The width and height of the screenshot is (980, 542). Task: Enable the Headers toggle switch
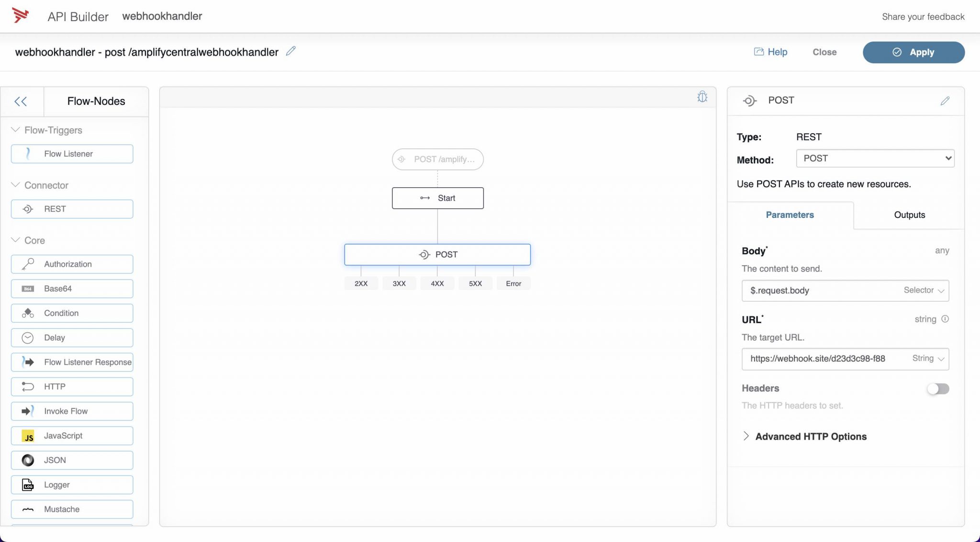tap(937, 389)
